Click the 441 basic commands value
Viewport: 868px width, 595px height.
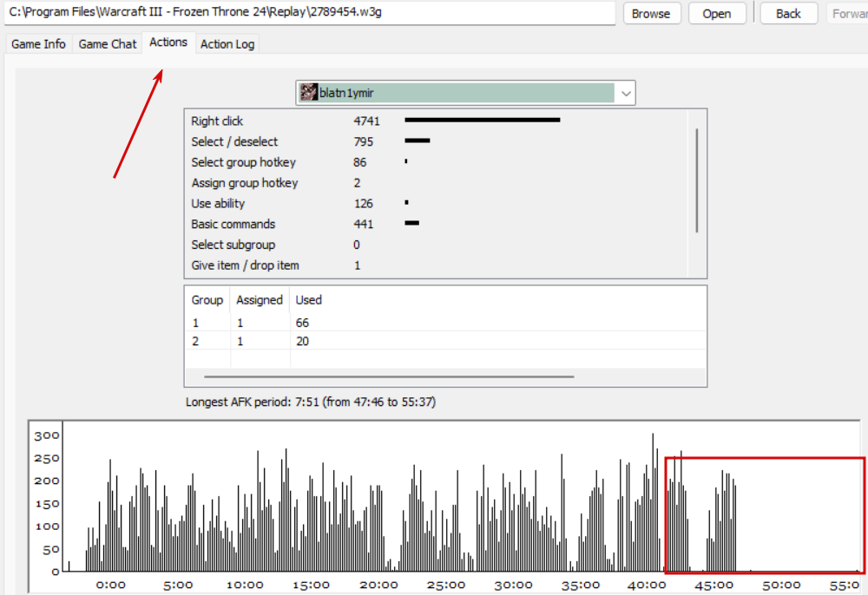pyautogui.click(x=364, y=224)
